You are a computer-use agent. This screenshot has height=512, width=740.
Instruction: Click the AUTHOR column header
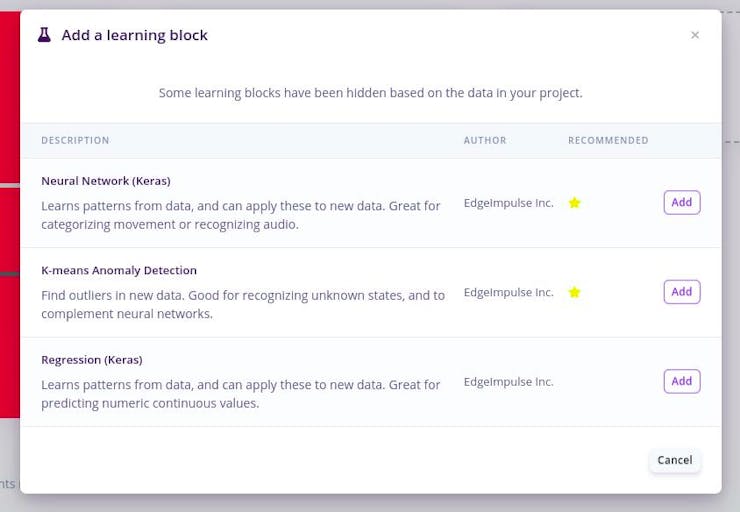[x=485, y=141]
